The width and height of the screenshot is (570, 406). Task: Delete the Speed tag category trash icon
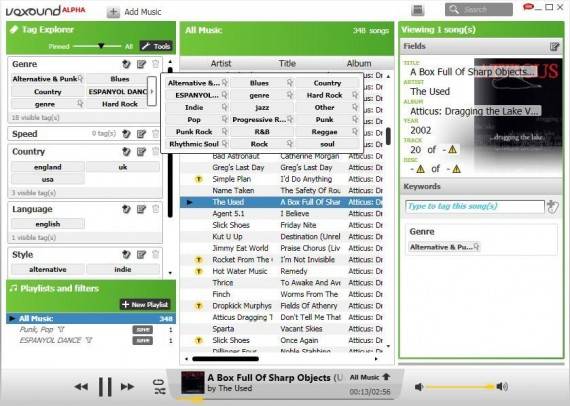point(156,134)
